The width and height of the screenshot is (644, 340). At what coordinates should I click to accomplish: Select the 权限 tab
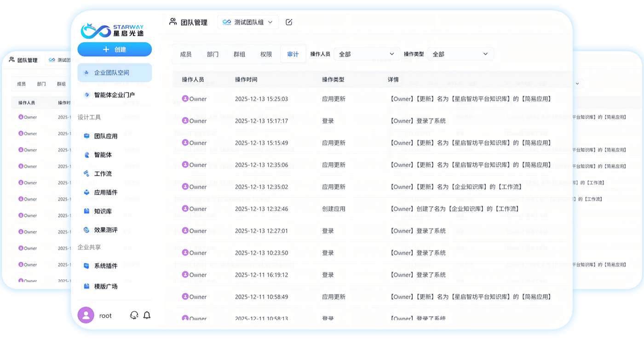[266, 54]
